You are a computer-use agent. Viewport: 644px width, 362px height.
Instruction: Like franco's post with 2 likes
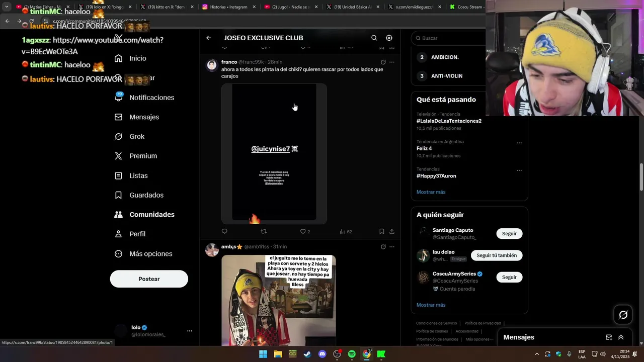tap(305, 231)
